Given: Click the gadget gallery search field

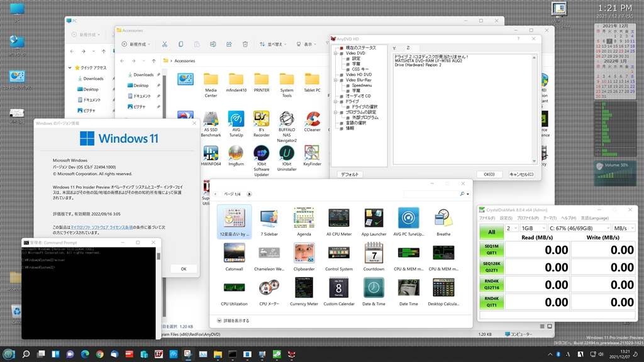Looking at the screenshot, I should 431,194.
